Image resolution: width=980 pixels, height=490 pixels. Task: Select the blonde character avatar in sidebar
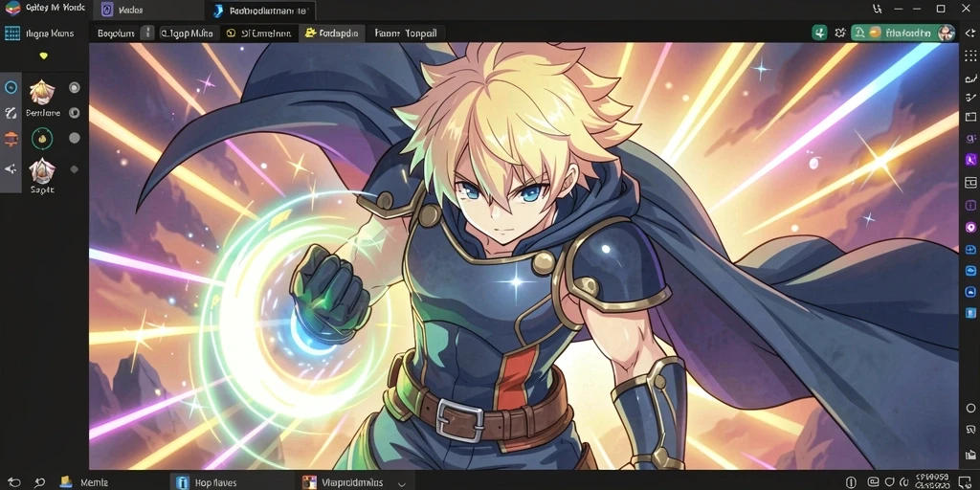42,93
